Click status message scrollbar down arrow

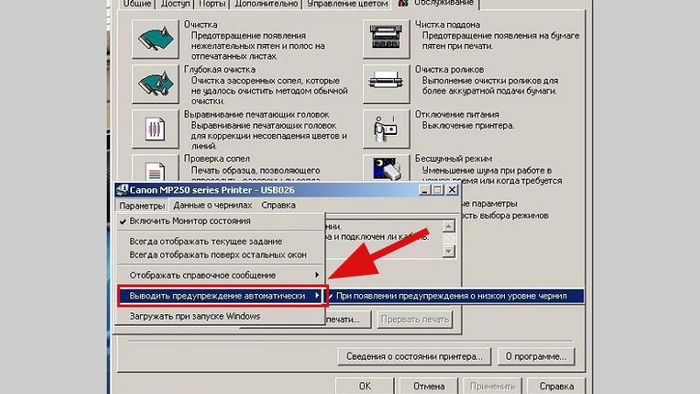tap(449, 252)
